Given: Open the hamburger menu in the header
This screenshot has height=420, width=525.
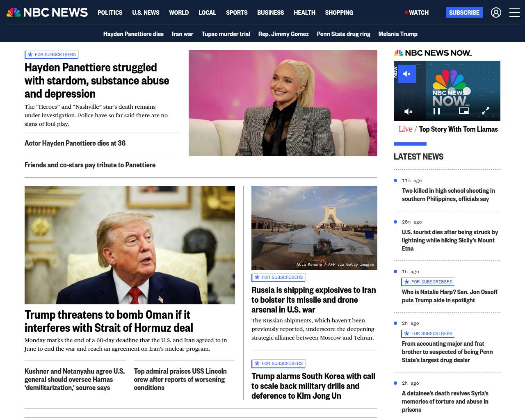Looking at the screenshot, I should [514, 13].
